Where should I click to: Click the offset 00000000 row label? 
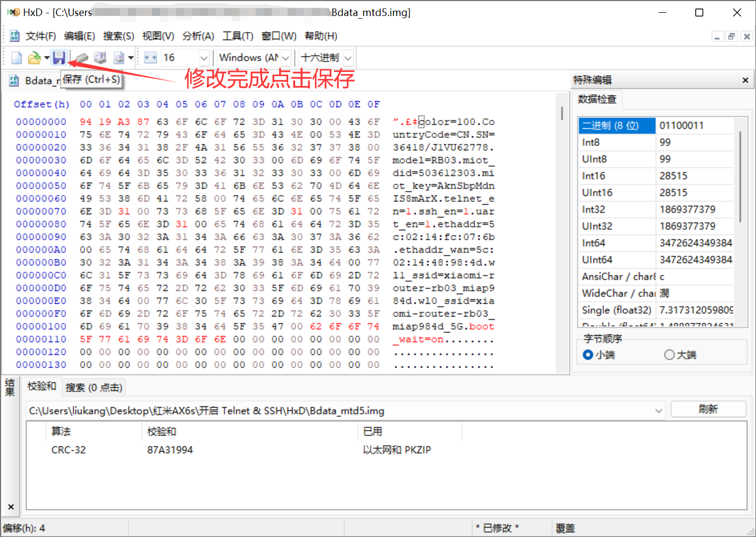41,121
